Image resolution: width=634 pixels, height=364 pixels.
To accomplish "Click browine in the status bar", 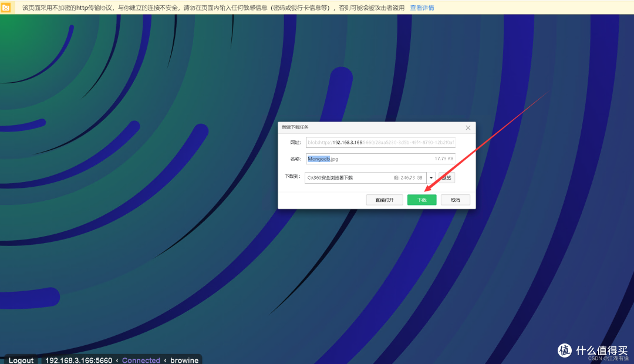I will 184,360.
